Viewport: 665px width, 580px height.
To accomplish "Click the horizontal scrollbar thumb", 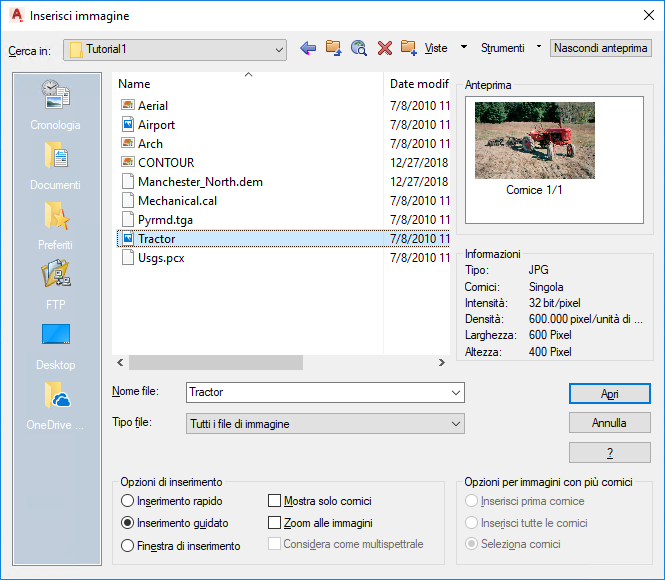I will (x=216, y=362).
